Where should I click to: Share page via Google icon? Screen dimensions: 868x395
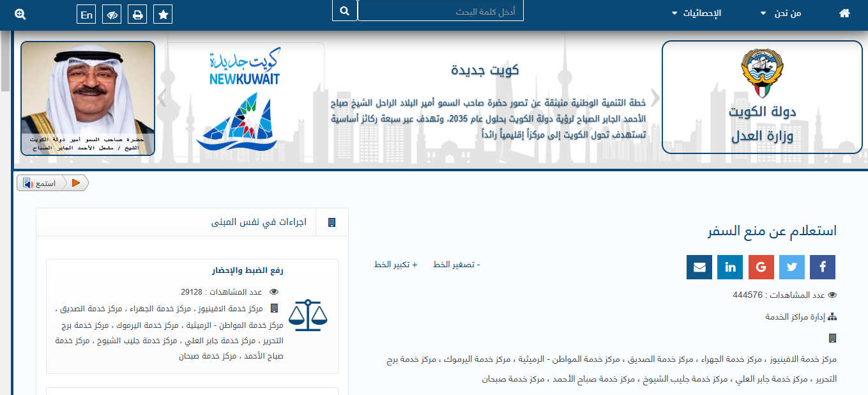(x=761, y=267)
